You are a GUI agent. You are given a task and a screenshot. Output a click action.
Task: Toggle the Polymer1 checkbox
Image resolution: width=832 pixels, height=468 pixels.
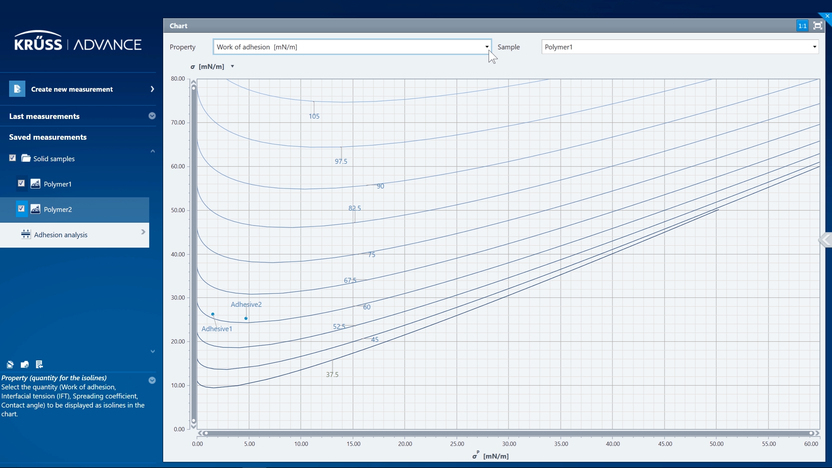click(x=22, y=184)
